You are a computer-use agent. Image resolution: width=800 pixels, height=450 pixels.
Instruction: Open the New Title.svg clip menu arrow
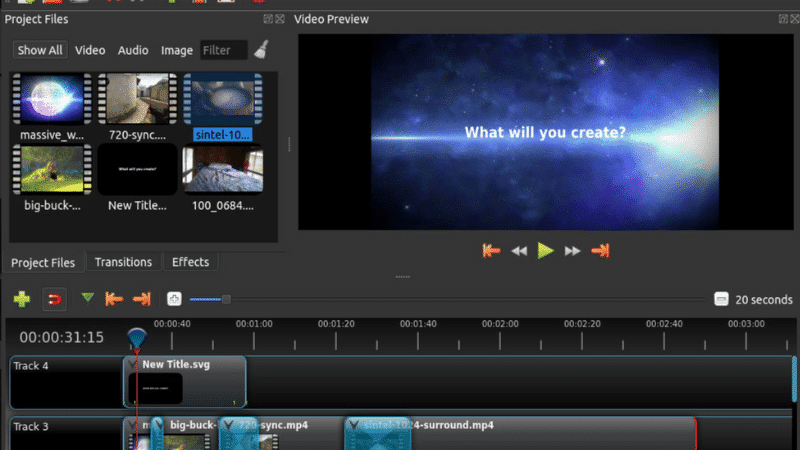pyautogui.click(x=133, y=364)
